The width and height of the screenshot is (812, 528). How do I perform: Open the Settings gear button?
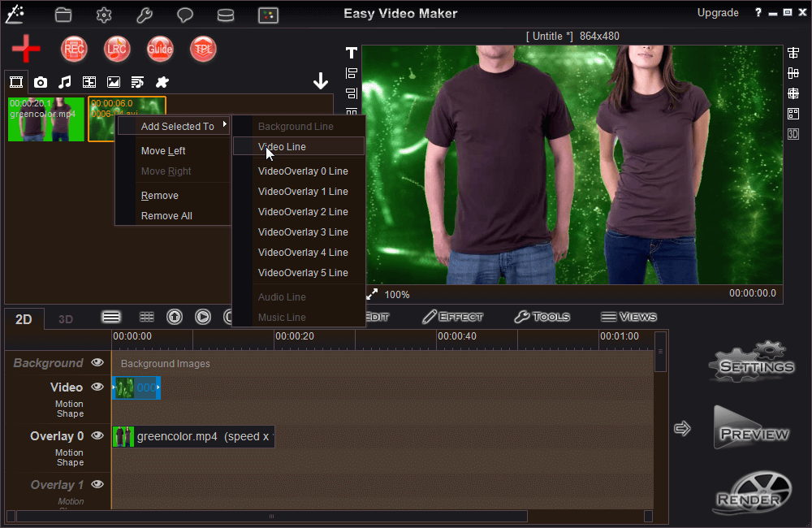click(x=753, y=362)
